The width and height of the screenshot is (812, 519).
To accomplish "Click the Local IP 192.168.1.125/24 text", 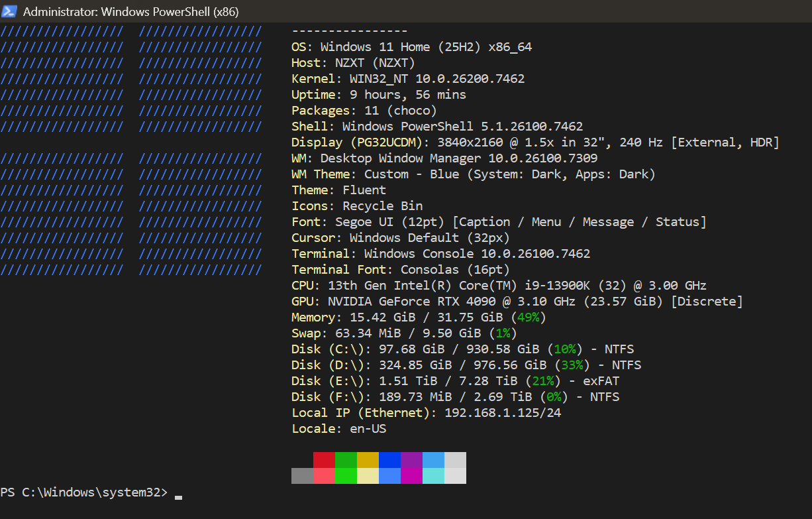I will pyautogui.click(x=503, y=413).
